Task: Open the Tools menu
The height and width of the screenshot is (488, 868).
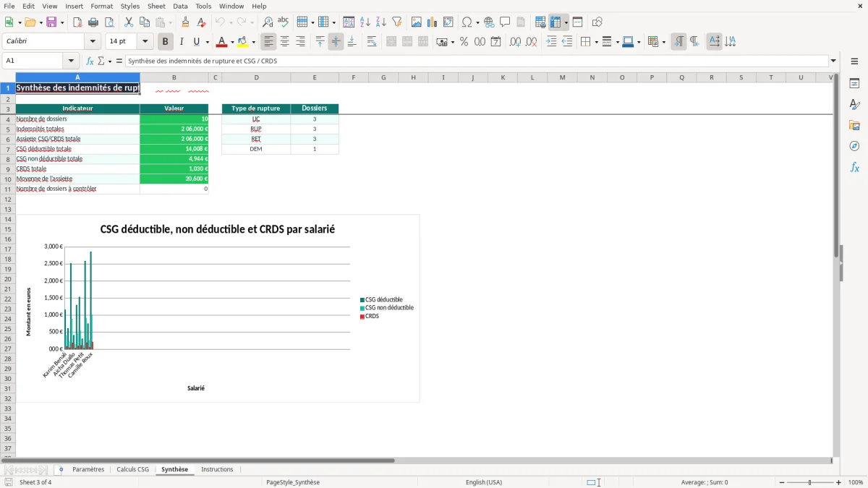Action: pyautogui.click(x=203, y=6)
